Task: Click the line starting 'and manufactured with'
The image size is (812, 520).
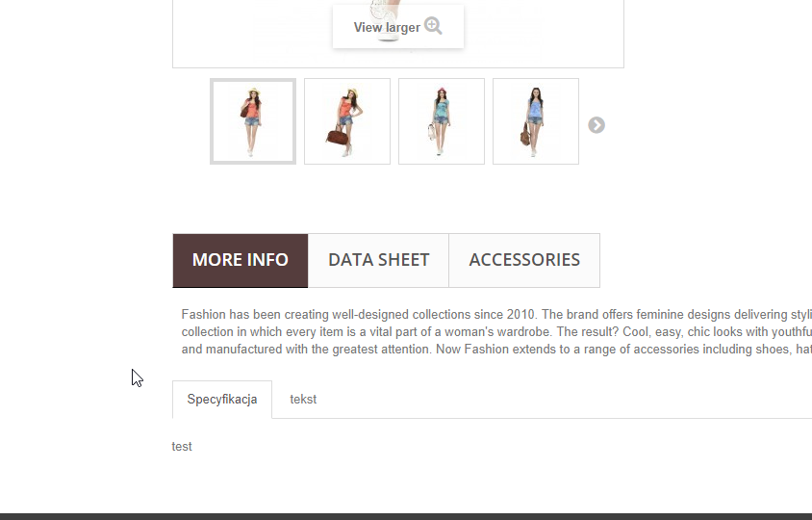Action: pyautogui.click(x=496, y=349)
